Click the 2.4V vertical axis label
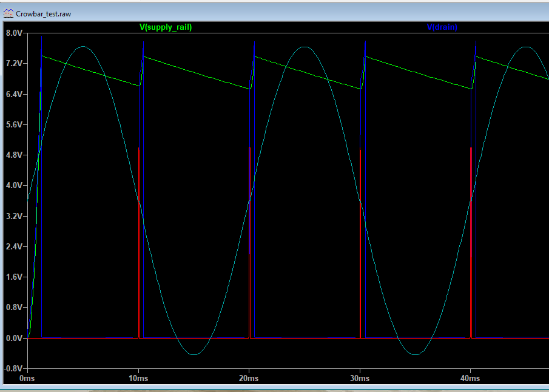The height and width of the screenshot is (392, 549). 13,247
